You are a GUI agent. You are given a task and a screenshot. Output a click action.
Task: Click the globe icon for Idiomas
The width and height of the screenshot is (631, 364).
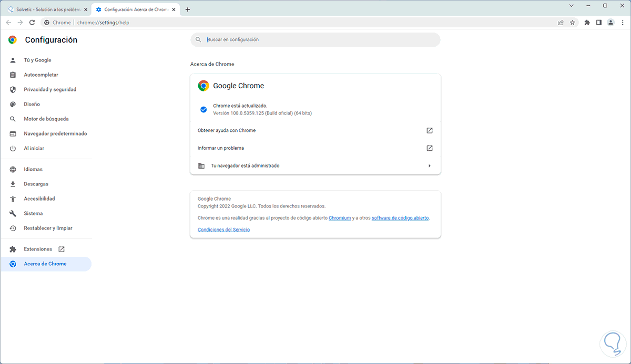[13, 169]
